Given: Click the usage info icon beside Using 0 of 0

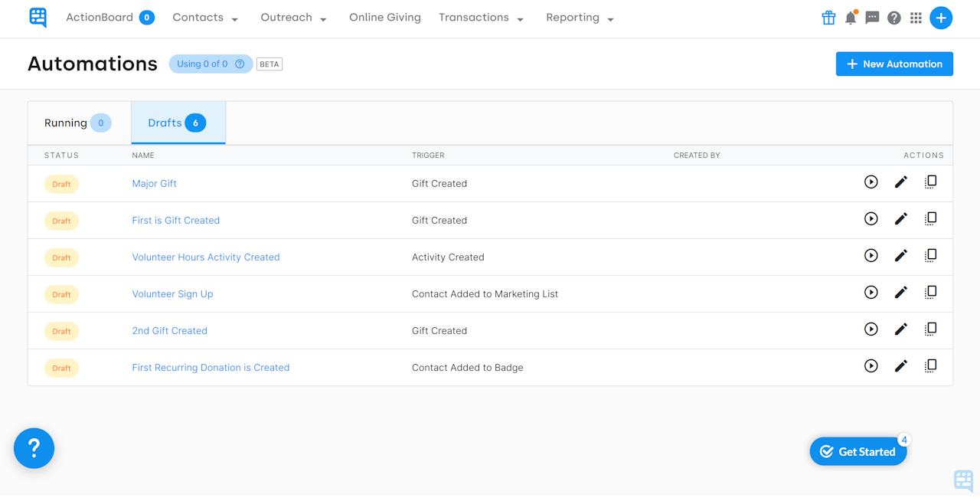Looking at the screenshot, I should [240, 64].
